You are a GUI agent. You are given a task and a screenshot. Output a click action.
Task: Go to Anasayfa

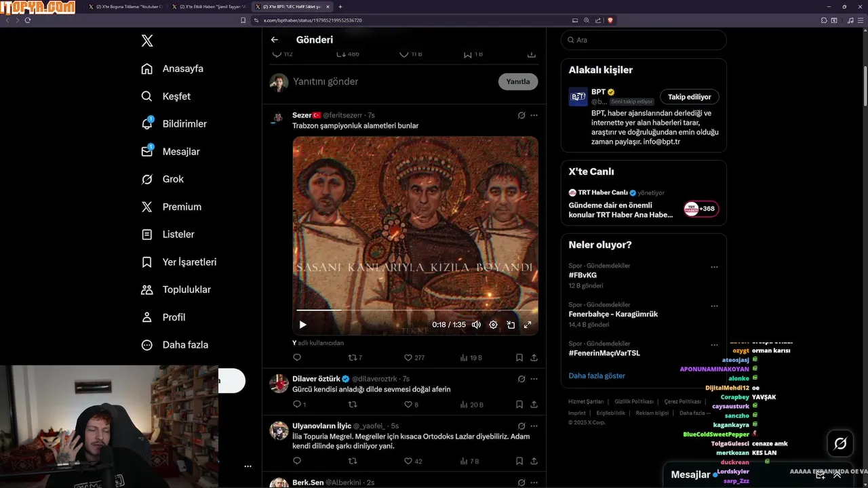[x=172, y=68]
